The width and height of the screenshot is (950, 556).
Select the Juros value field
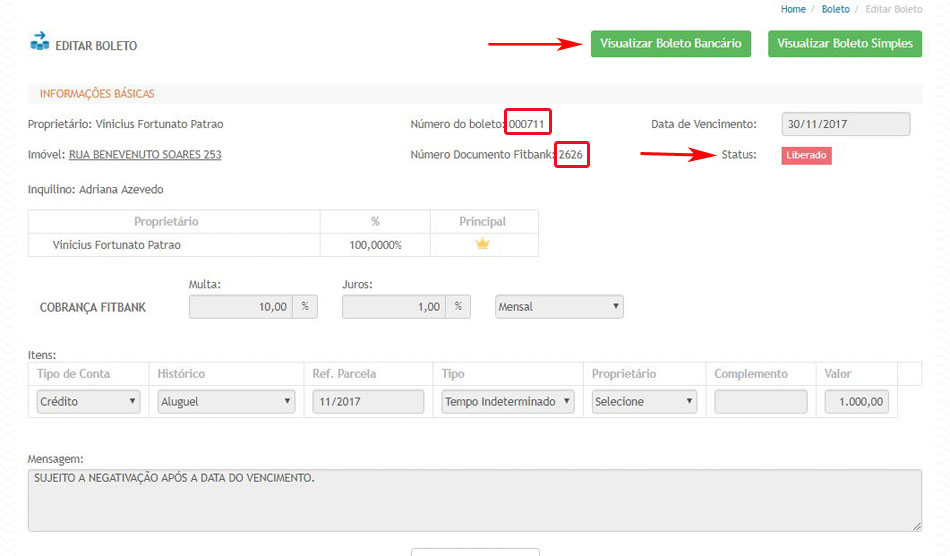393,307
